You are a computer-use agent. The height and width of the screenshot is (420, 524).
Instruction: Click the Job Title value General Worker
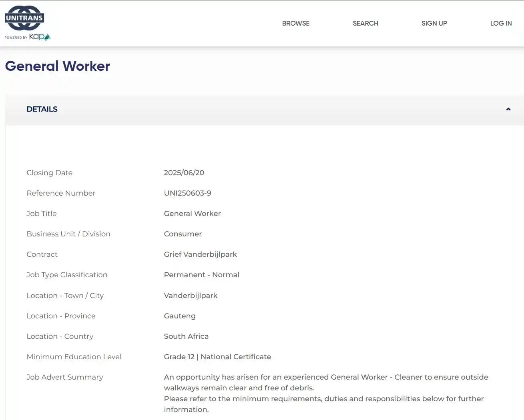[192, 214]
